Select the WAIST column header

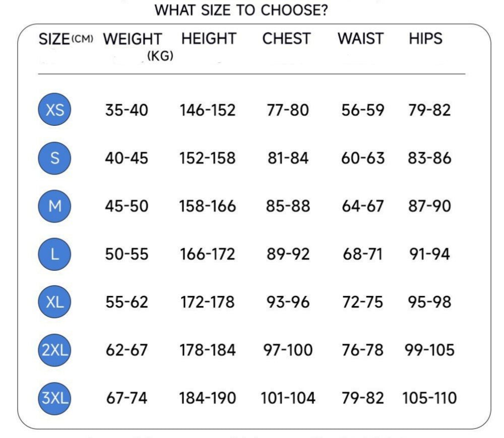[360, 39]
